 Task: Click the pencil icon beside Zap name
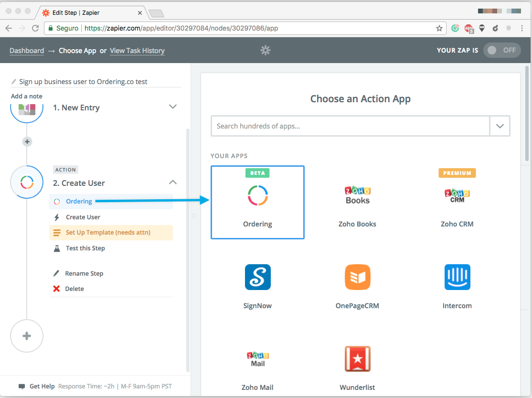13,82
